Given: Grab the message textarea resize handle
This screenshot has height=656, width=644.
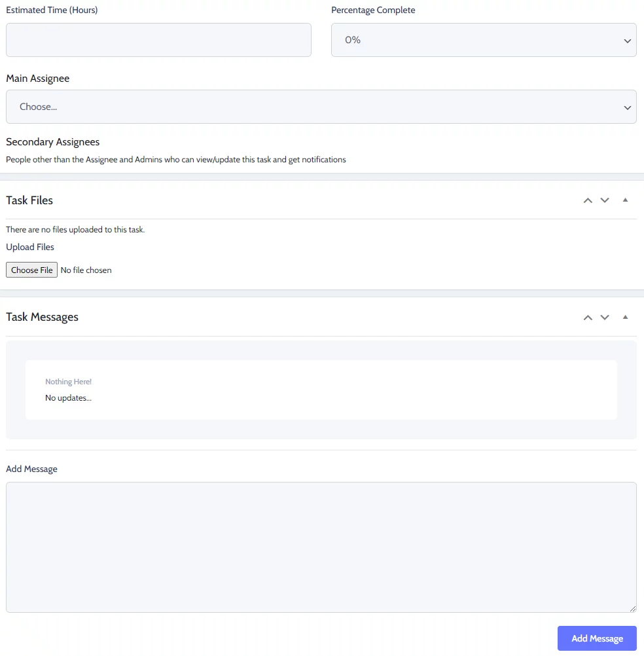Looking at the screenshot, I should [633, 609].
